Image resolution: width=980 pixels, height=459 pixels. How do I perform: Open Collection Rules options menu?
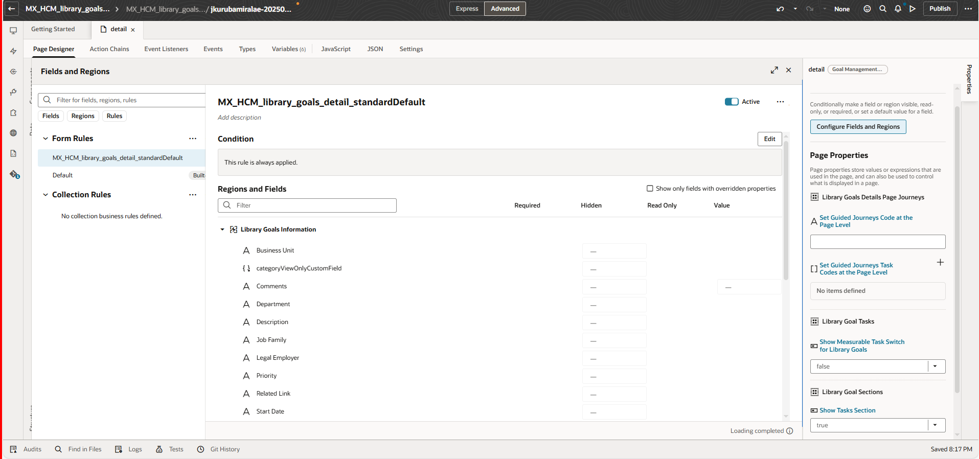pyautogui.click(x=193, y=195)
